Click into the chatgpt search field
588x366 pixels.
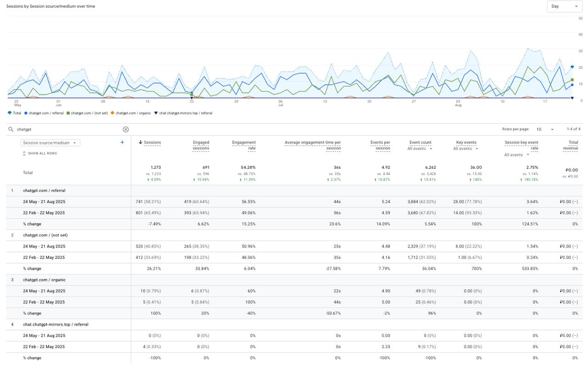69,130
